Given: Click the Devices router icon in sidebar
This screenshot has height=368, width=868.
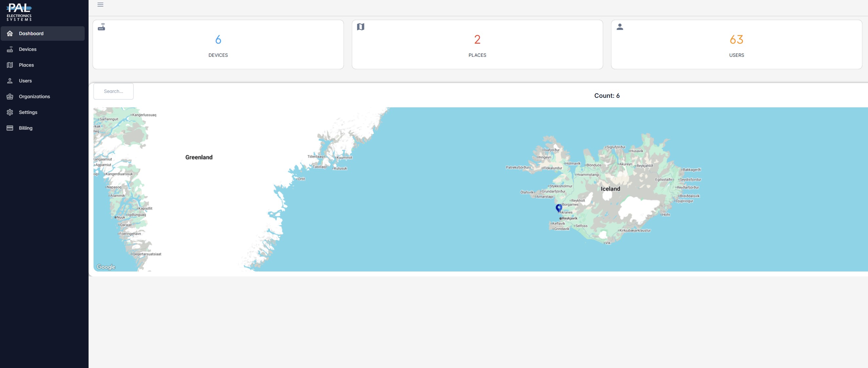Looking at the screenshot, I should click(10, 49).
